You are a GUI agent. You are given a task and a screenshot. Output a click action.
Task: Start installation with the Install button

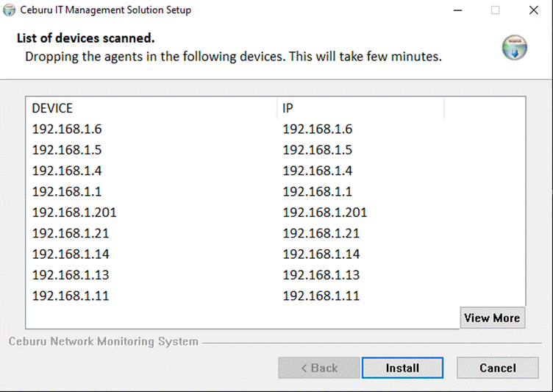(402, 368)
